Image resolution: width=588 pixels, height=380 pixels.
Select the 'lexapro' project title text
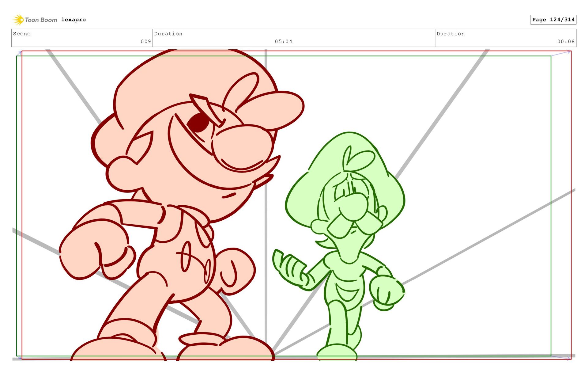click(x=73, y=20)
